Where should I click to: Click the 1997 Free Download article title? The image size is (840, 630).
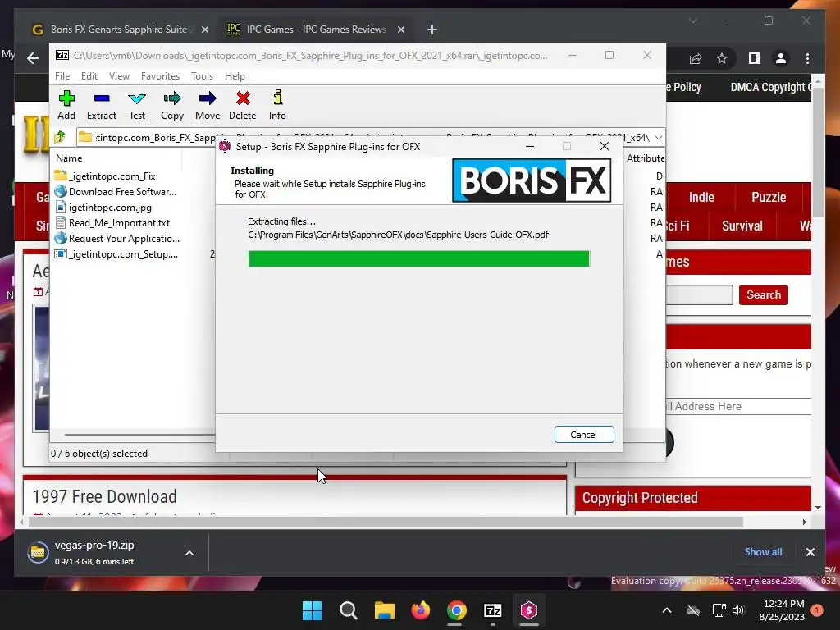click(104, 496)
